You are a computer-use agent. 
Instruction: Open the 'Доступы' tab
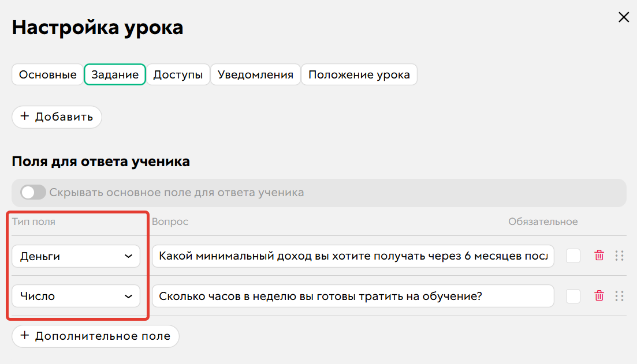[x=178, y=74]
